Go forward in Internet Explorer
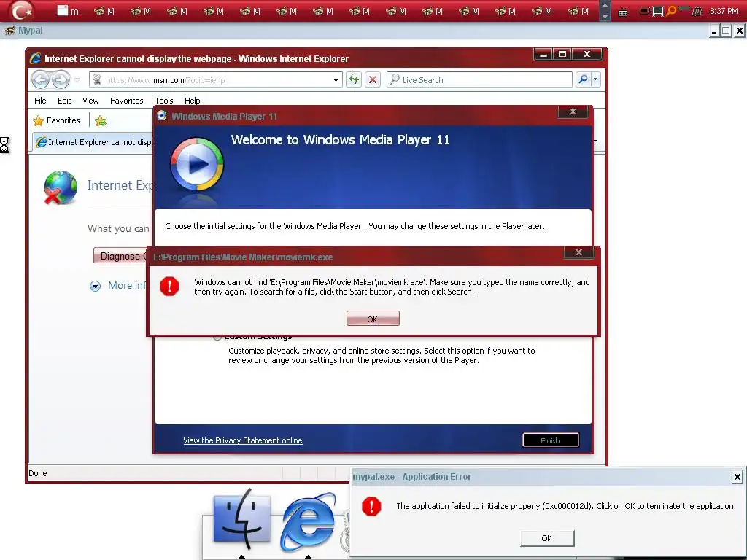The height and width of the screenshot is (560, 747). tap(61, 79)
